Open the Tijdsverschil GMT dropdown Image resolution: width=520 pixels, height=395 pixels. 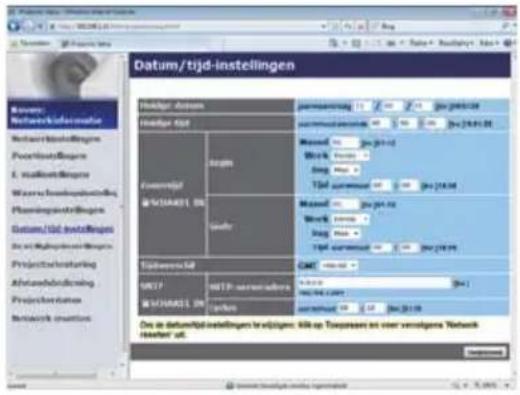[x=338, y=265]
